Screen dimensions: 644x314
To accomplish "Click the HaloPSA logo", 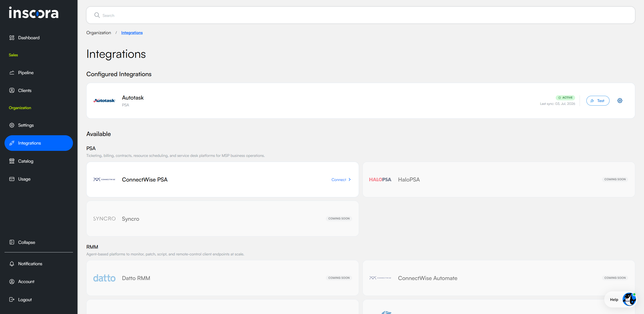I will click(x=380, y=180).
